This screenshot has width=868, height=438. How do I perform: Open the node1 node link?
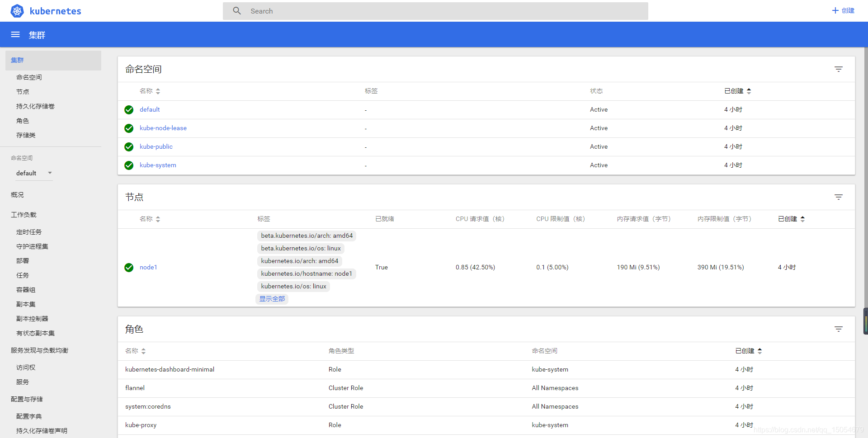[x=148, y=267]
